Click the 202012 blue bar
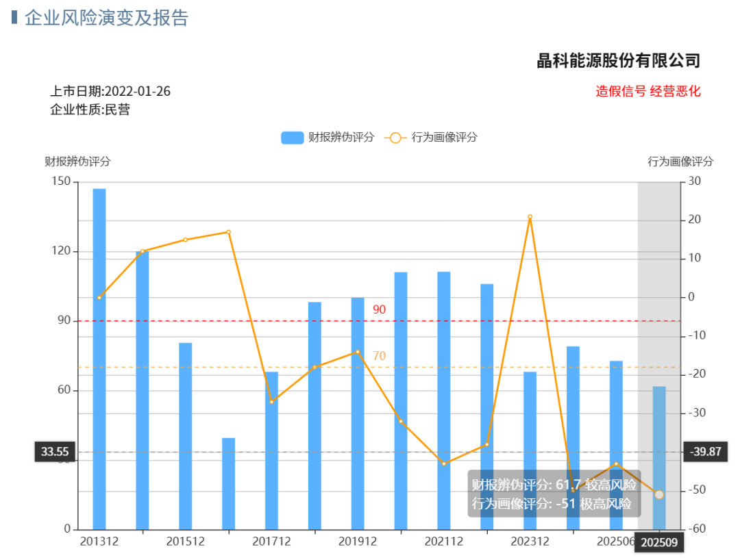Image resolution: width=740 pixels, height=560 pixels. (x=401, y=400)
